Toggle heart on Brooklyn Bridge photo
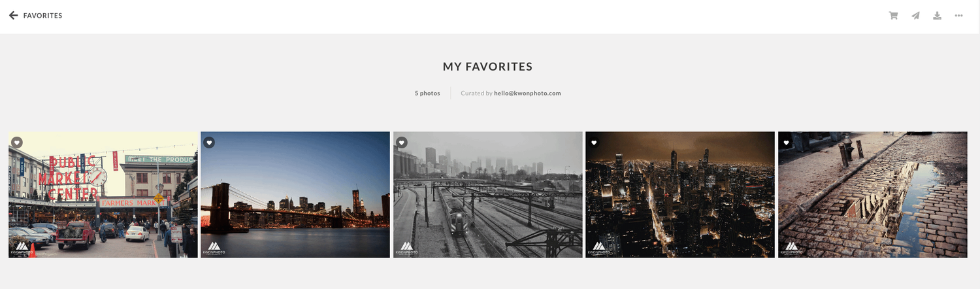 (209, 143)
